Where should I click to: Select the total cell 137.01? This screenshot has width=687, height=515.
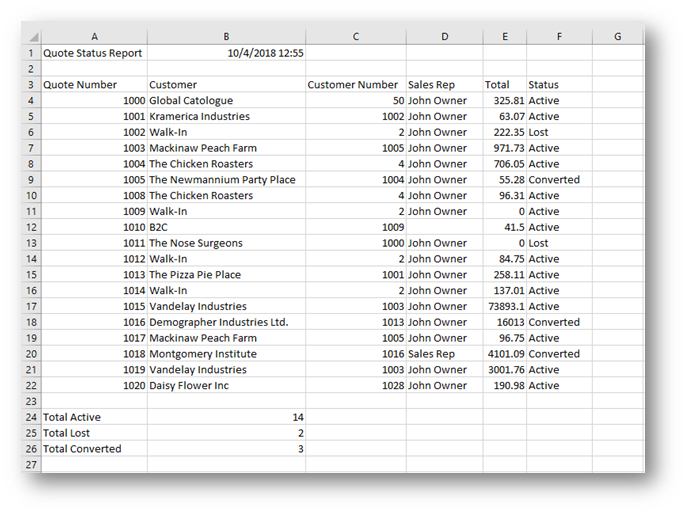(x=505, y=290)
